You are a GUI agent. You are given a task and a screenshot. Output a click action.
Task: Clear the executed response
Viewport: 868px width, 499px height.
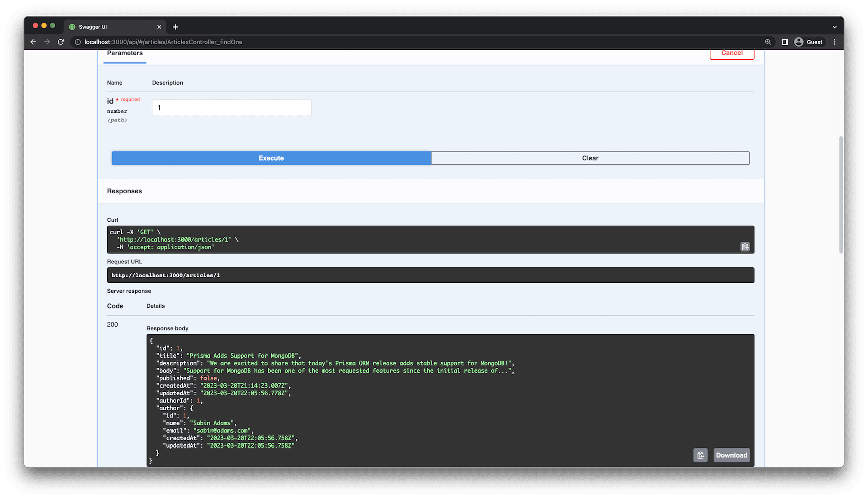point(590,158)
